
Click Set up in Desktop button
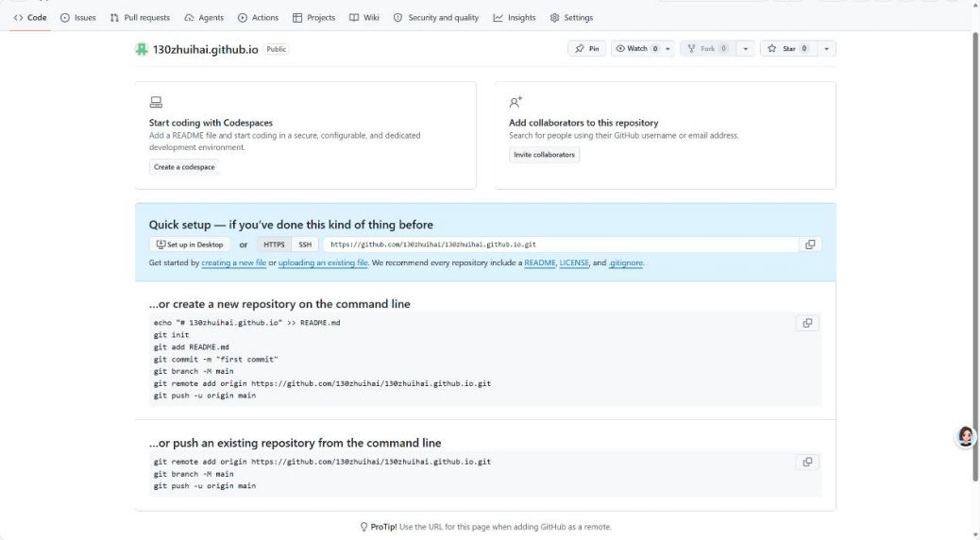(x=190, y=245)
